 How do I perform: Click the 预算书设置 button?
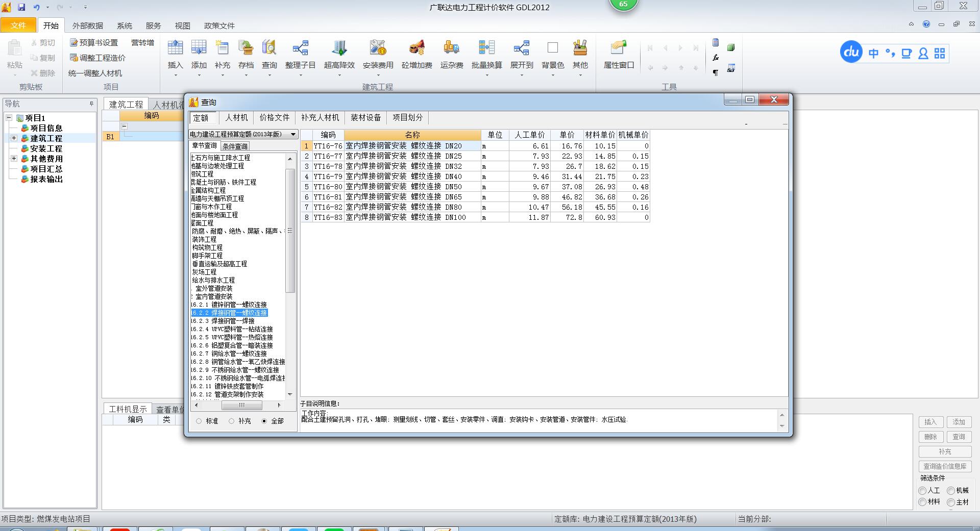tap(94, 43)
